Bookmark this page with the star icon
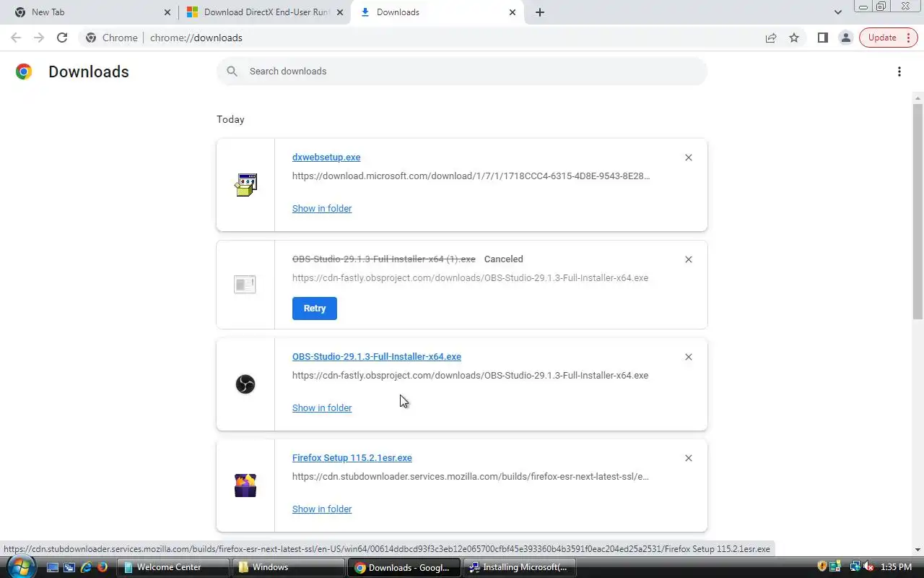924x578 pixels. [x=794, y=38]
